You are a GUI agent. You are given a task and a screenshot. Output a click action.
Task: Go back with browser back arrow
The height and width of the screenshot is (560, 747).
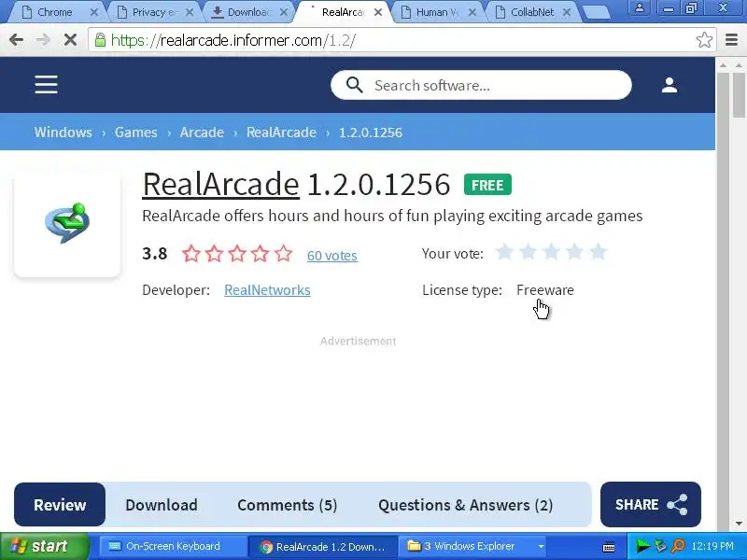click(x=17, y=40)
